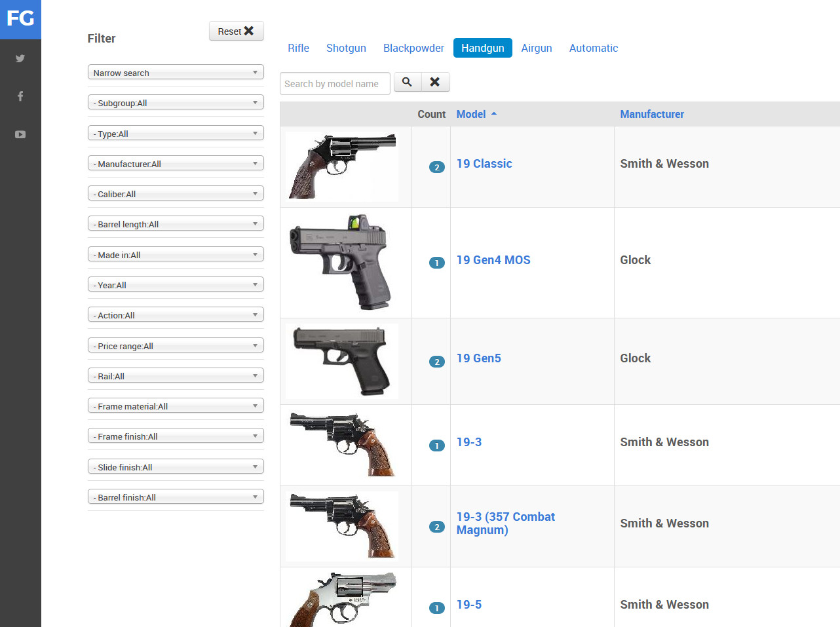Image resolution: width=840 pixels, height=627 pixels.
Task: Click the 19 Classic revolver thumbnail
Action: pyautogui.click(x=342, y=166)
